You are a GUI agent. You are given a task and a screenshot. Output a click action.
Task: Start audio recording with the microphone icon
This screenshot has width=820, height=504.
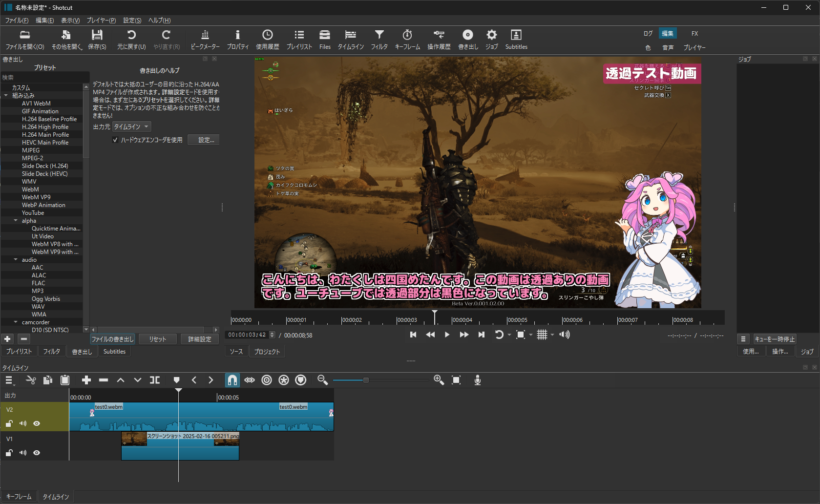(477, 380)
